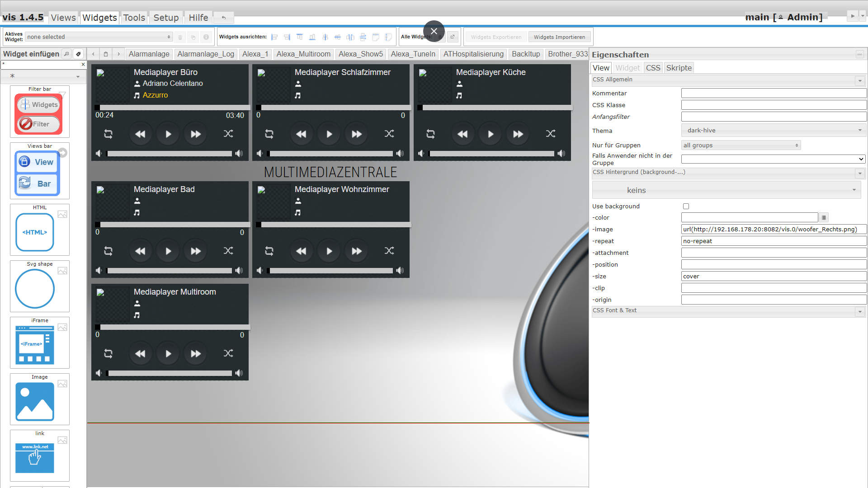Open the Thema dark-hive dropdown

coord(773,130)
